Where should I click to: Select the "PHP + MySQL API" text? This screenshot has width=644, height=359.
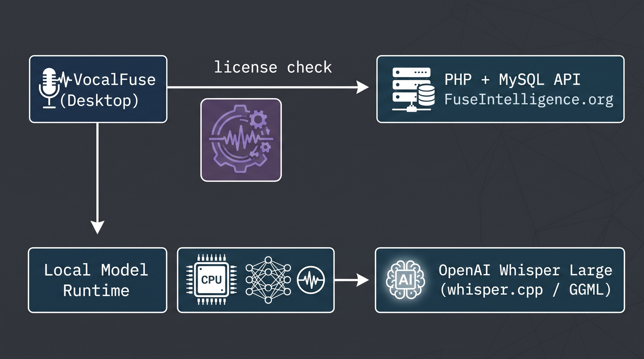pyautogui.click(x=512, y=80)
